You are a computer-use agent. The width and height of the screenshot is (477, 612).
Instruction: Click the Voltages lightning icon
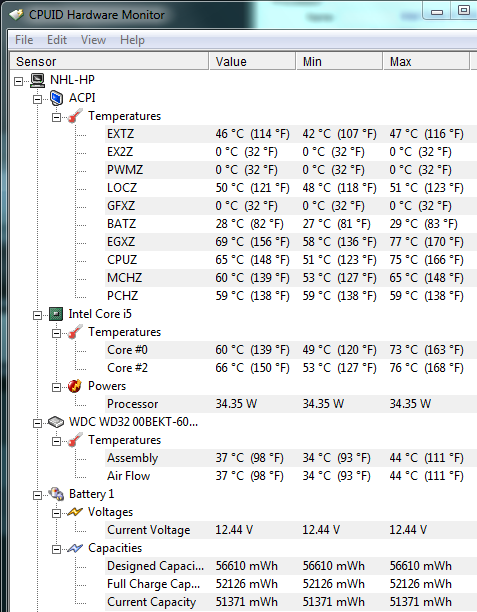[x=75, y=512]
